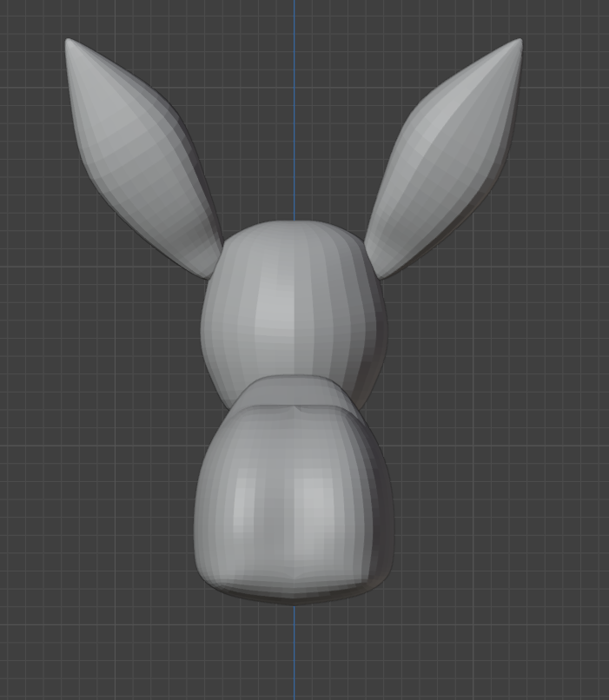This screenshot has width=609, height=700.
Task: Click the right shaded side of lower body
Action: pyautogui.click(x=381, y=512)
